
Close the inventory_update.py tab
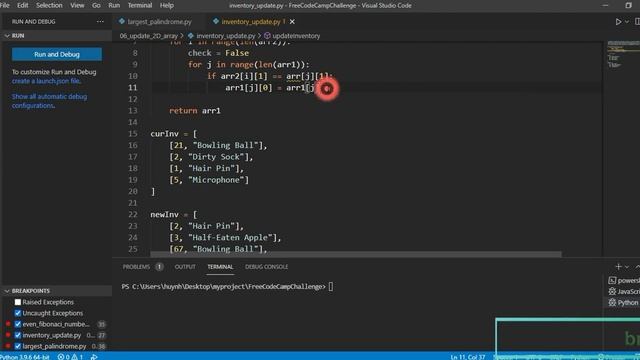point(292,22)
